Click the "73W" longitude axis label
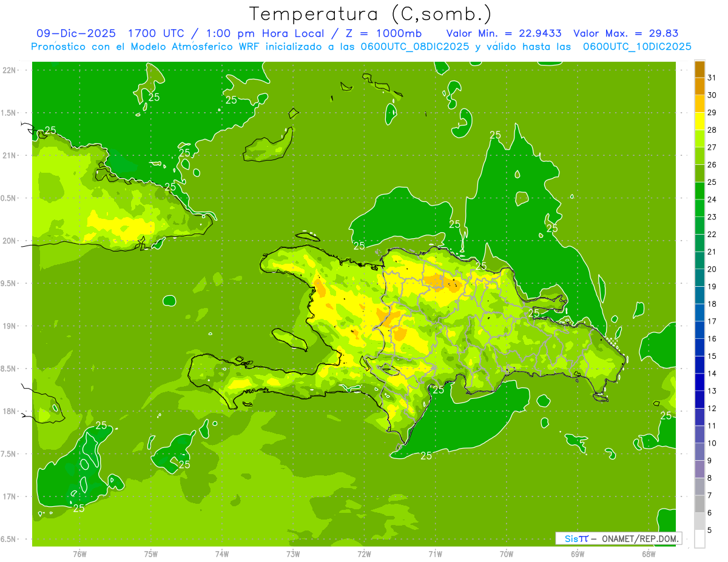 pos(293,554)
